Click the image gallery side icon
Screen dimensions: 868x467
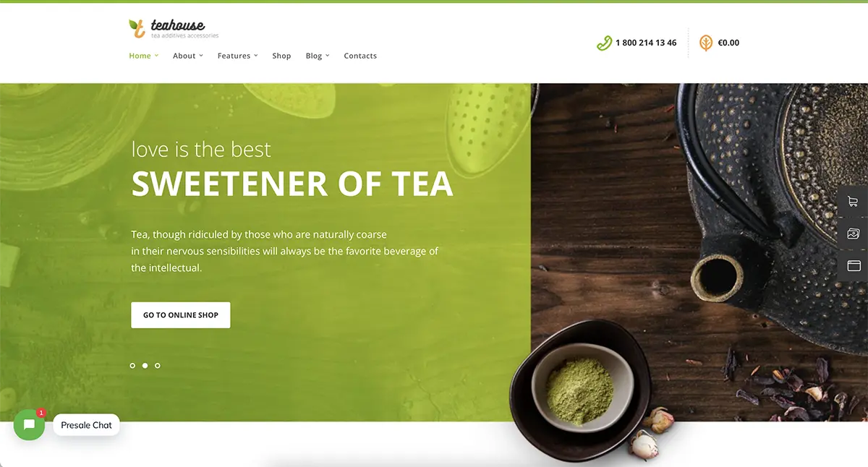(854, 234)
